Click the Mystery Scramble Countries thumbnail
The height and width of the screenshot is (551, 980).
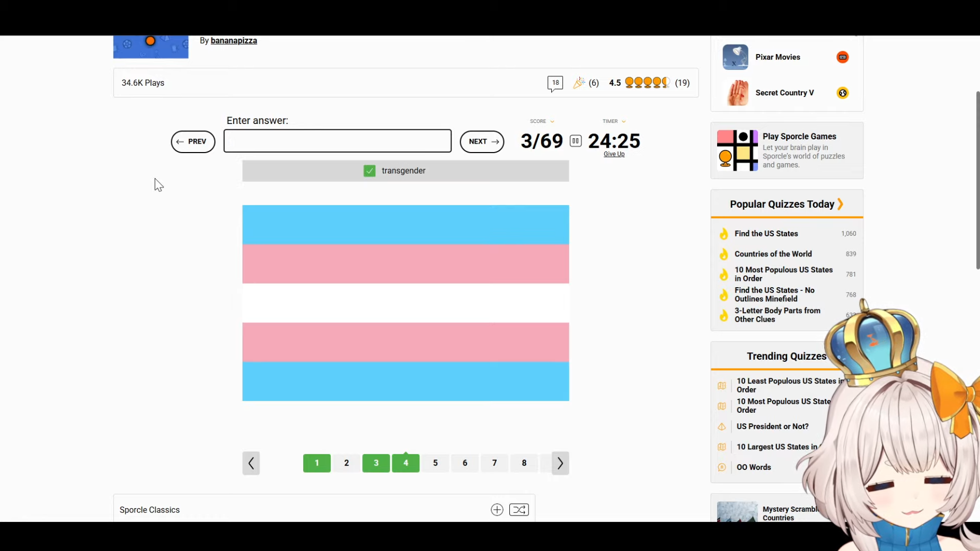[x=737, y=512]
